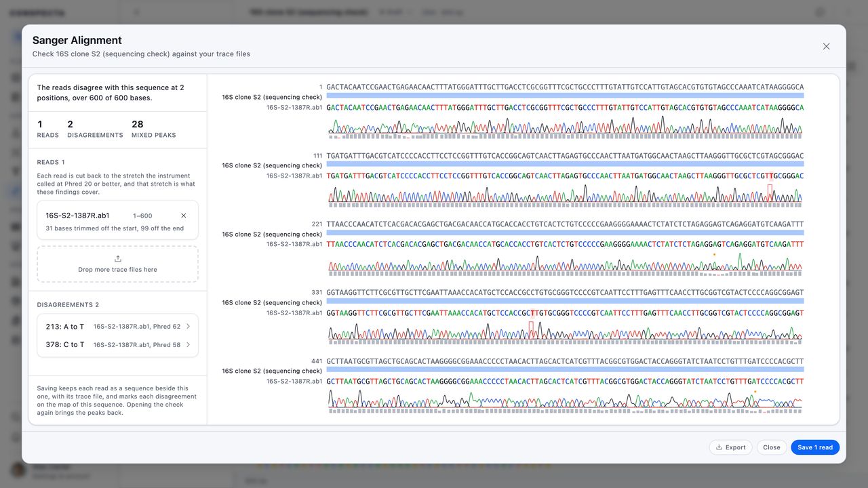Click the chromatogram trace in the row starting at 1
Image resolution: width=868 pixels, height=488 pixels.
tap(565, 125)
